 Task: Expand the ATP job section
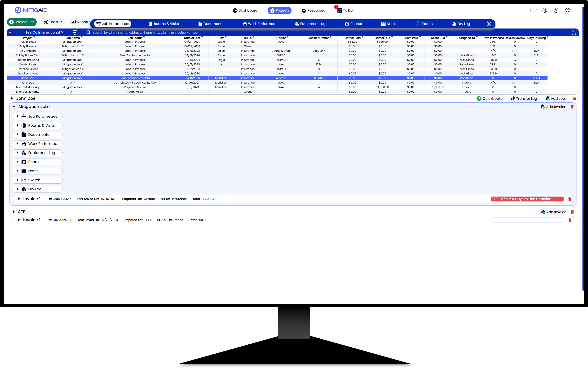click(x=14, y=212)
